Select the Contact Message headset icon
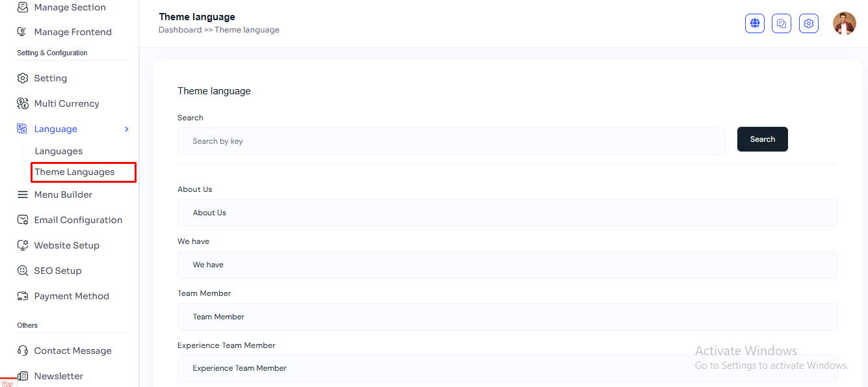The image size is (868, 387). tap(23, 351)
